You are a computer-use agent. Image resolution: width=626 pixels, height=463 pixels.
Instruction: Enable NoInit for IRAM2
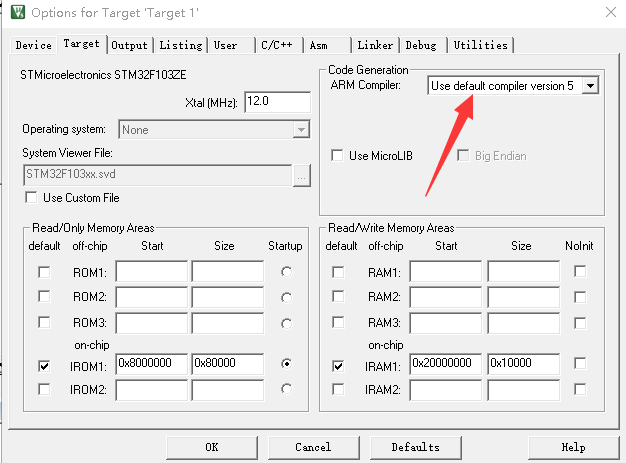click(580, 389)
